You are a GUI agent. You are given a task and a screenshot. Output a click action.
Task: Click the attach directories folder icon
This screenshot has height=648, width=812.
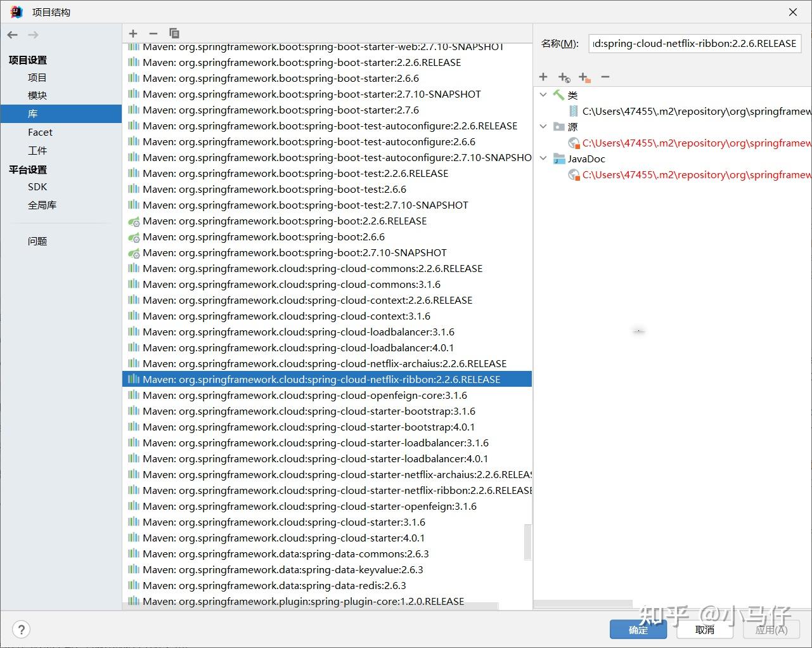click(x=584, y=77)
